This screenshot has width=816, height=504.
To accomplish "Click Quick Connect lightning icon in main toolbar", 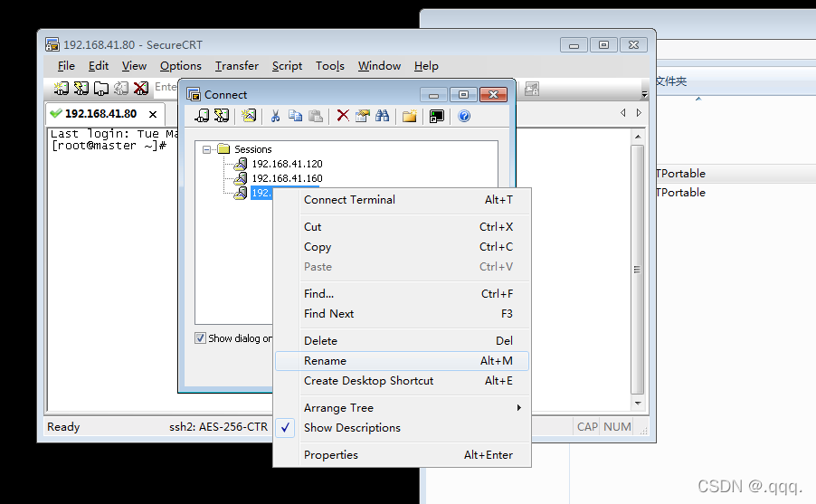I will pos(81,88).
